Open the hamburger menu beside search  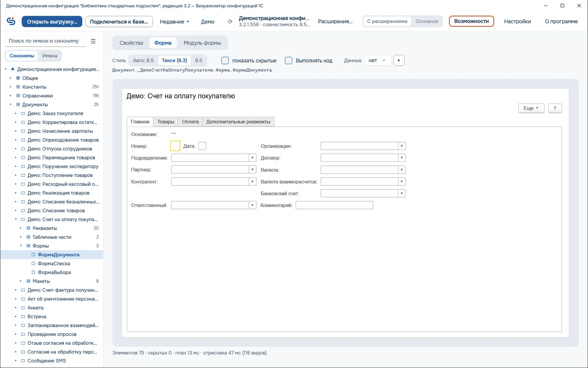(93, 41)
